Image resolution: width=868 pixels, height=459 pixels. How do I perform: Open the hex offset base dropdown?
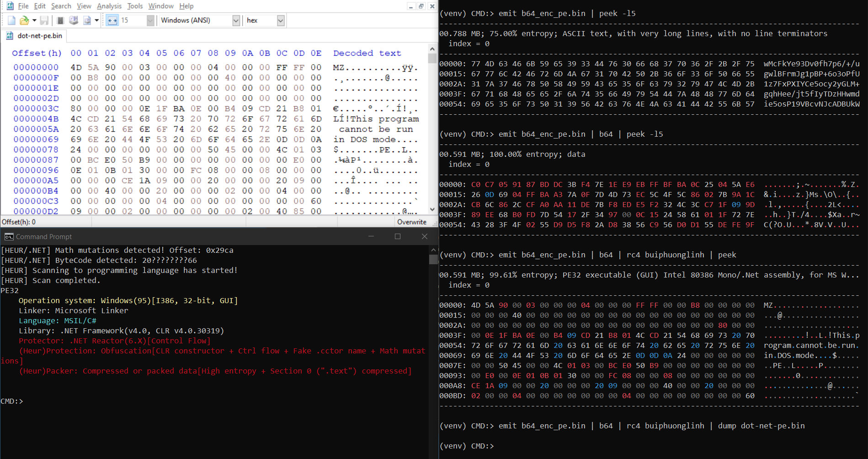(x=281, y=20)
